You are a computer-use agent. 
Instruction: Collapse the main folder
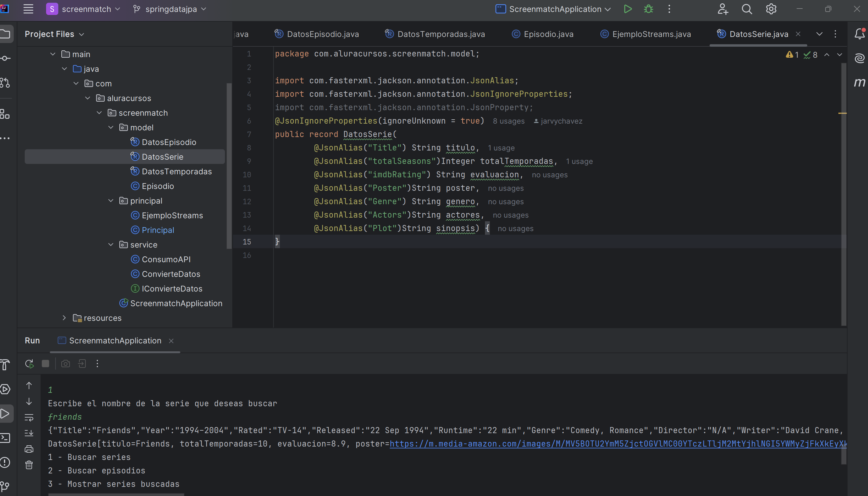click(53, 54)
